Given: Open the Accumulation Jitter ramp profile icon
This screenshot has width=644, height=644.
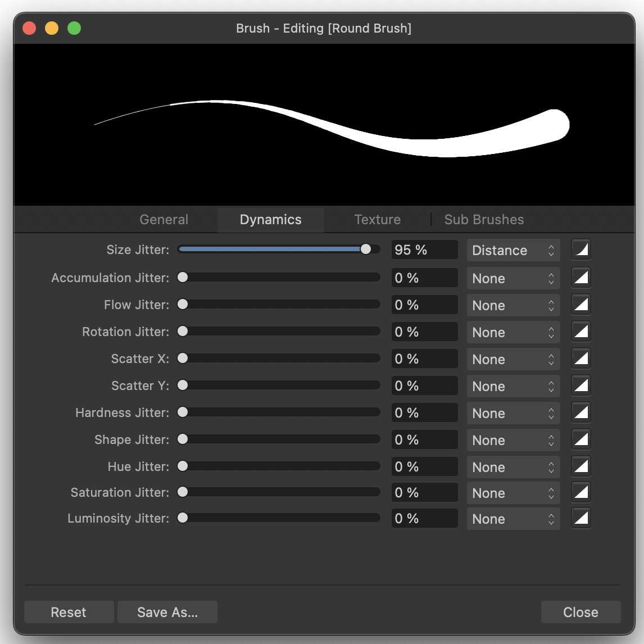Looking at the screenshot, I should (x=580, y=278).
